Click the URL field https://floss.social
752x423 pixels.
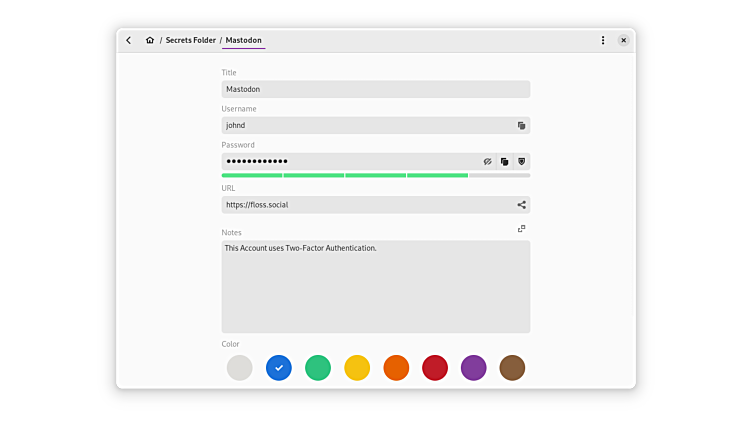tap(365, 205)
